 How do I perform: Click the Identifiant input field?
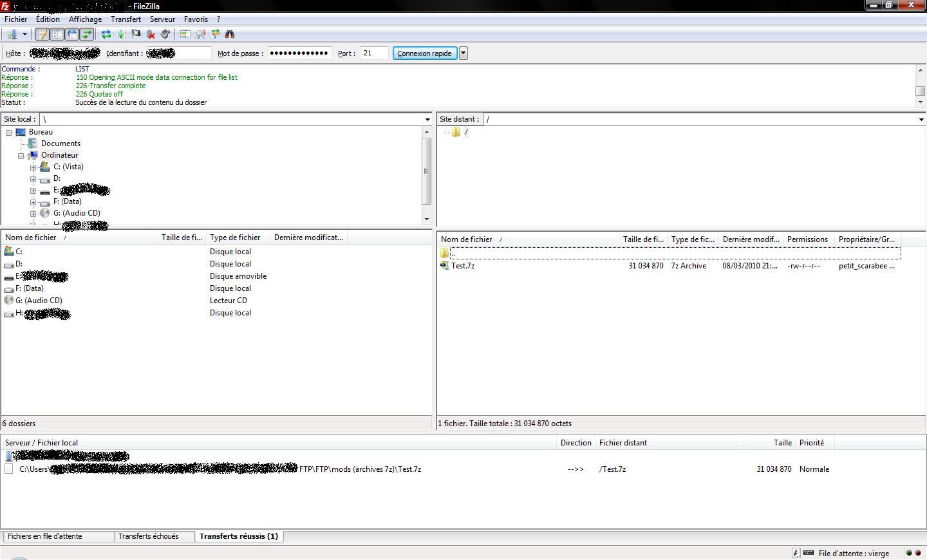pyautogui.click(x=178, y=53)
